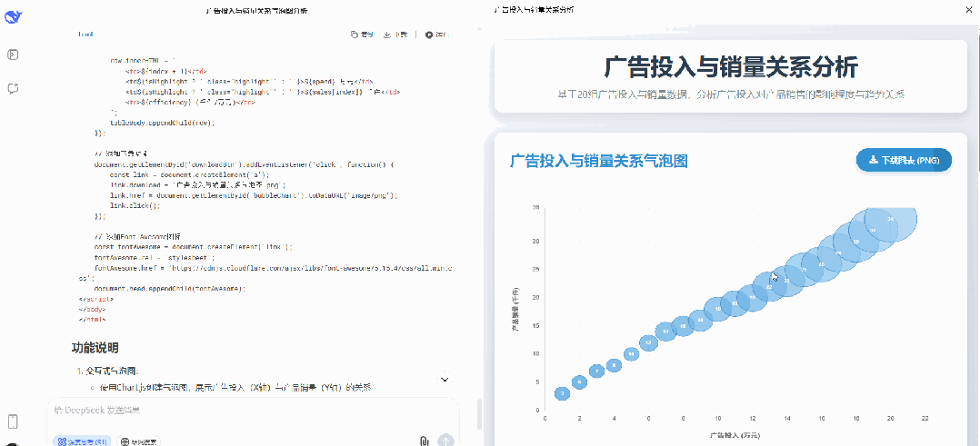Screen dimensions: 980x446
Task: Click the 功能说明 heading in the chat
Action: click(x=95, y=347)
